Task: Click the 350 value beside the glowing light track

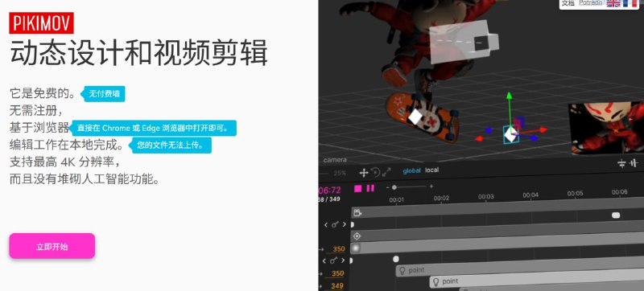Action: 338,248
